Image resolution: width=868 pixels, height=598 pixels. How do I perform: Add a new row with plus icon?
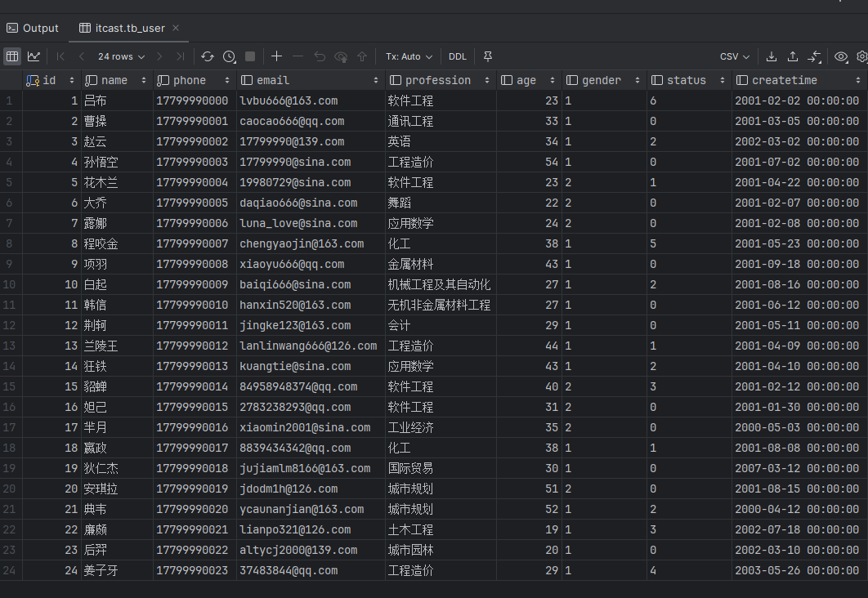(x=276, y=56)
